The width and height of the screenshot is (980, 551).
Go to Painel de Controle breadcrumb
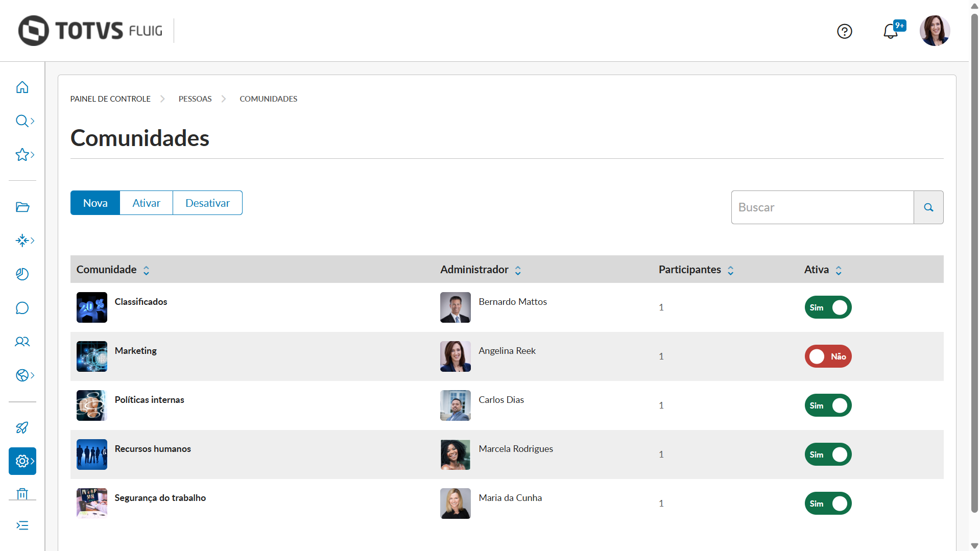[110, 99]
